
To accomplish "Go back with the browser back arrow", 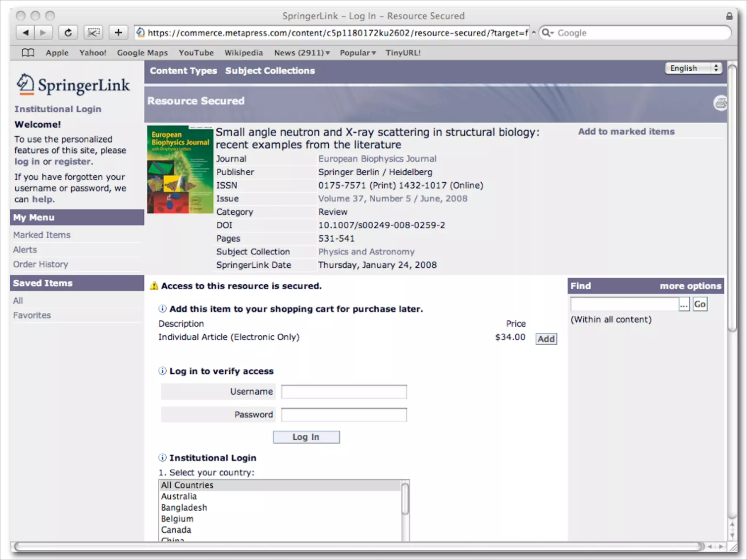I will pyautogui.click(x=25, y=33).
